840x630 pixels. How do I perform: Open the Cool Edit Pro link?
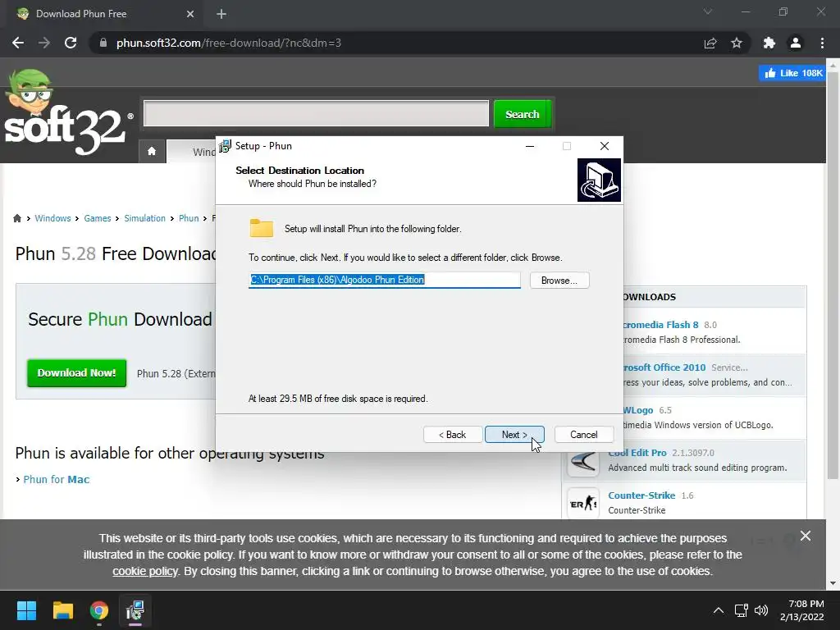pyautogui.click(x=637, y=453)
